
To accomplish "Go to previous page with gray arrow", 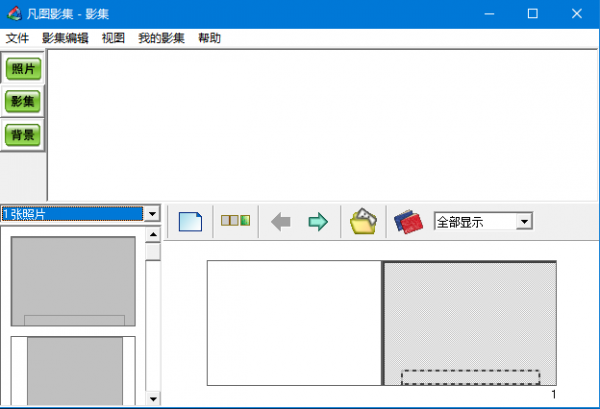I will click(x=280, y=222).
